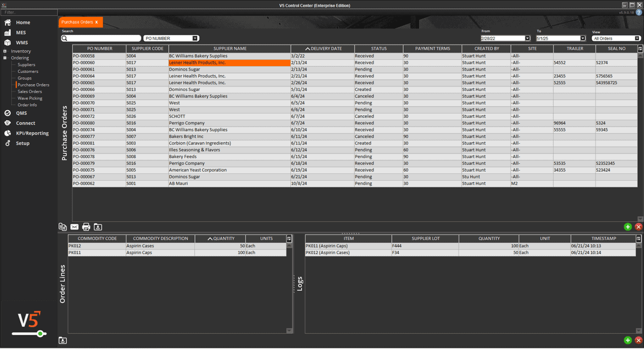The image size is (644, 349).
Task: Click the SUPPLIER LOT column header in Logs
Action: [x=425, y=238]
